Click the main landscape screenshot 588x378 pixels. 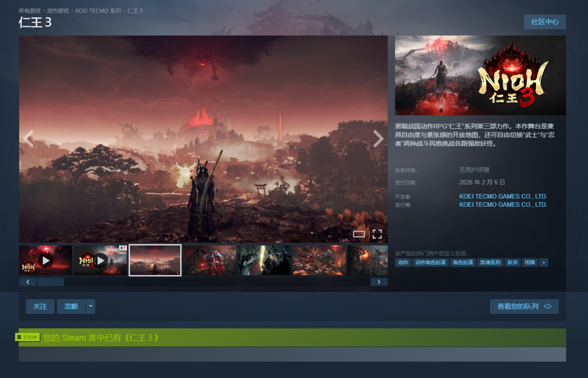[x=203, y=139]
